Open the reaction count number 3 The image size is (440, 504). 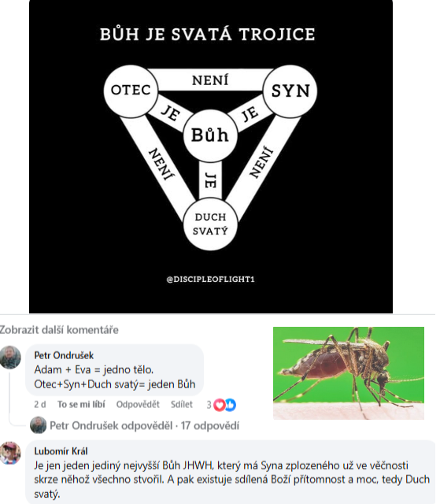tap(209, 405)
